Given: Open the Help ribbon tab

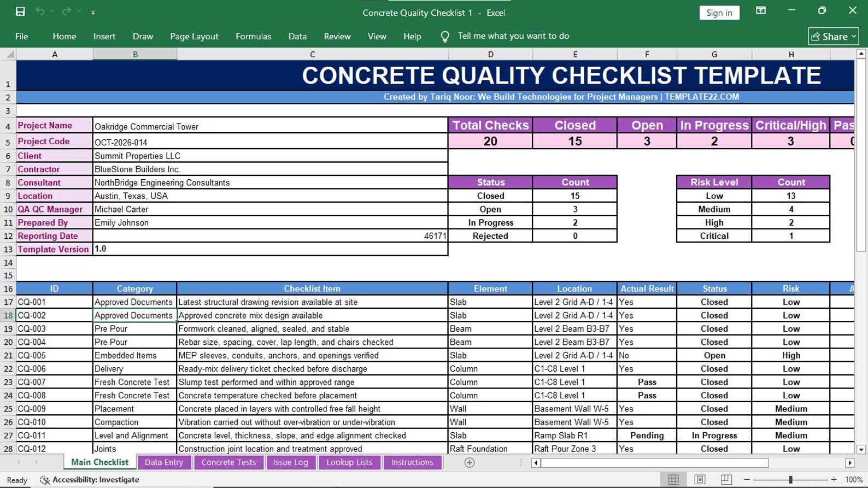Looking at the screenshot, I should [412, 36].
